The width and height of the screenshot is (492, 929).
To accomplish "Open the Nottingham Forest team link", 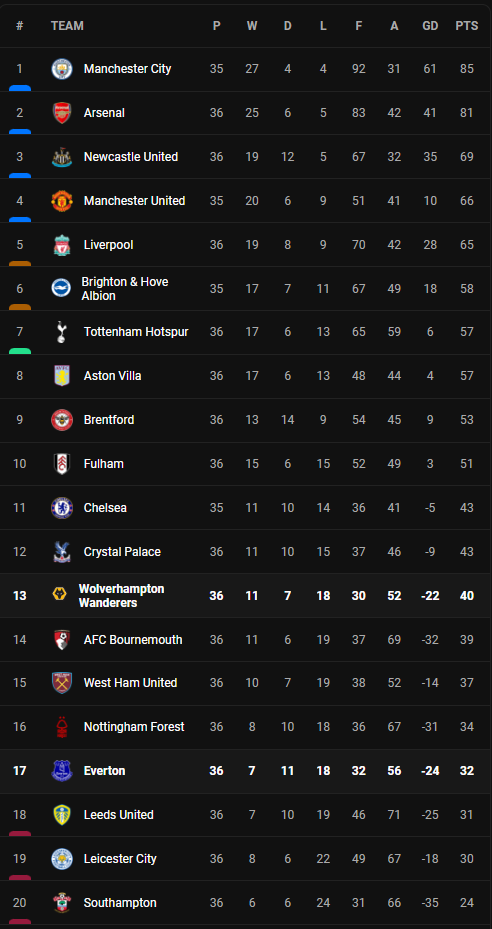I will 134,727.
